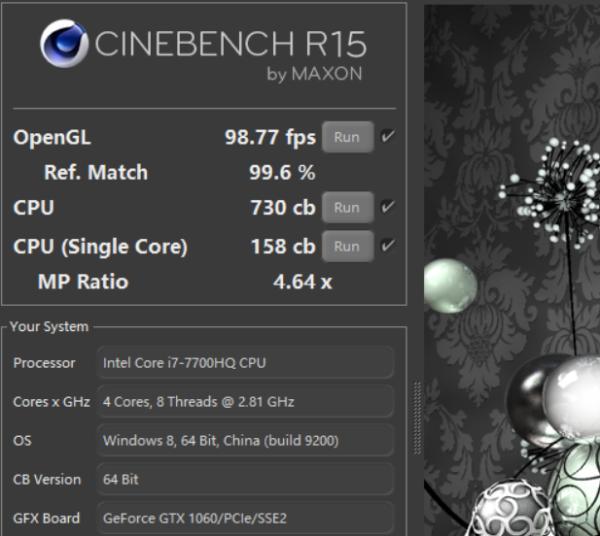Click the MP Ratio 4.64 x value
Screen dimensions: 600x536
(x=302, y=282)
